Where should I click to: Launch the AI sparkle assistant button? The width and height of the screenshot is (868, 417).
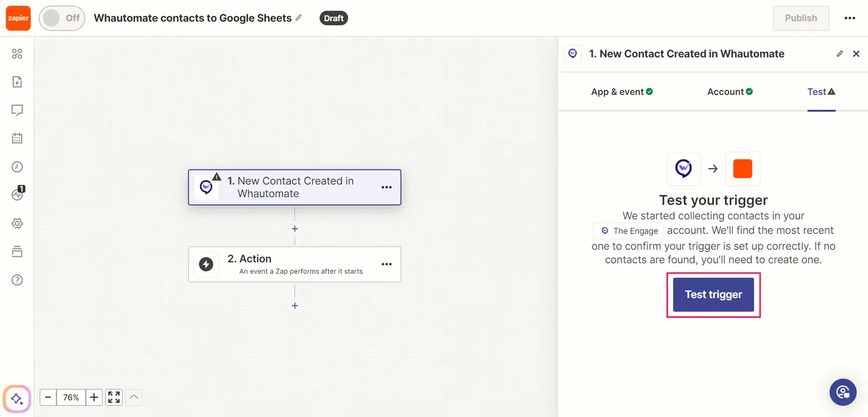[17, 399]
